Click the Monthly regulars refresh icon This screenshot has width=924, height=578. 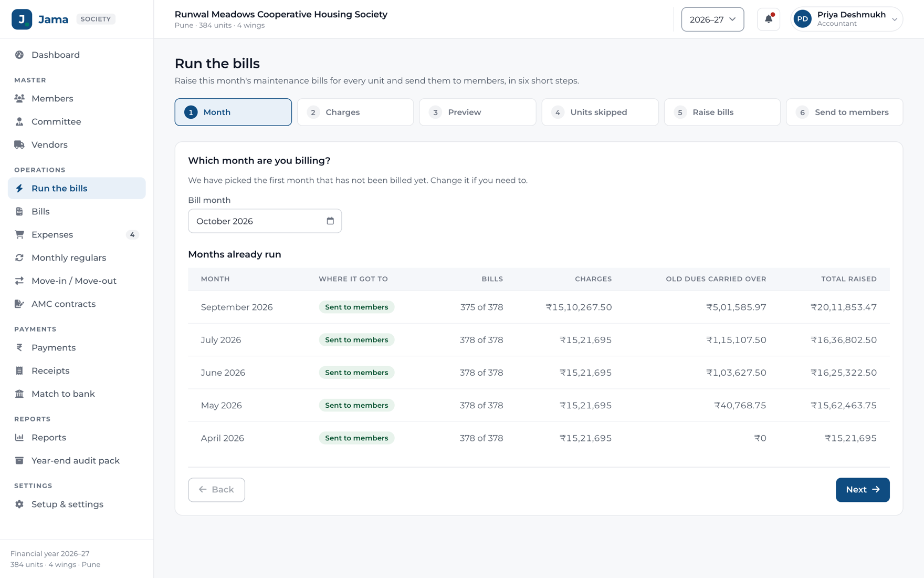[19, 257]
